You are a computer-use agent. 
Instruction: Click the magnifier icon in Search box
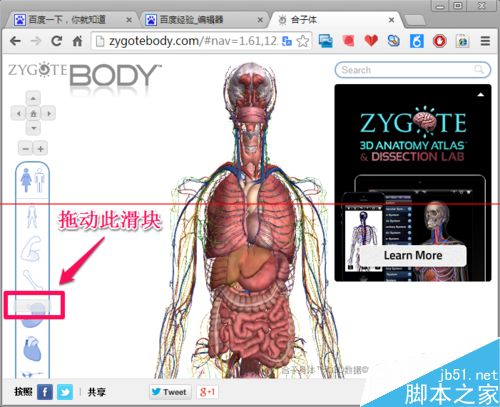(x=479, y=70)
